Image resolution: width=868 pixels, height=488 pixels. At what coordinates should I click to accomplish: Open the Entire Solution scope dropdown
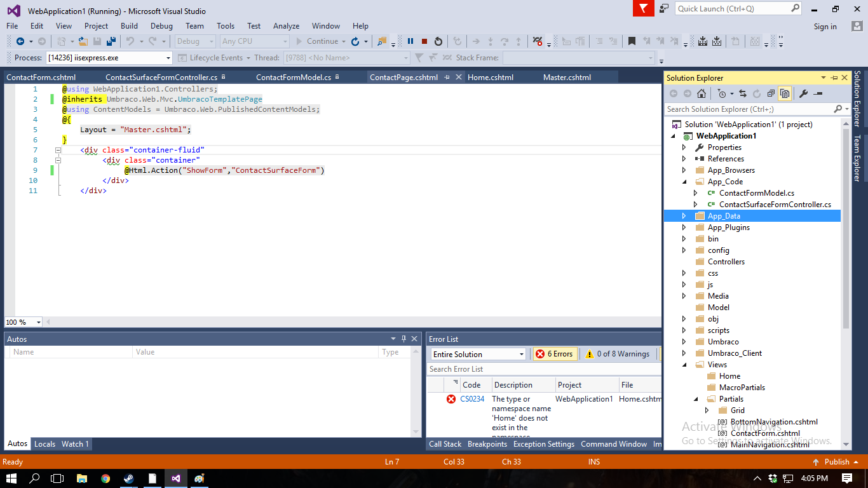[x=521, y=355]
